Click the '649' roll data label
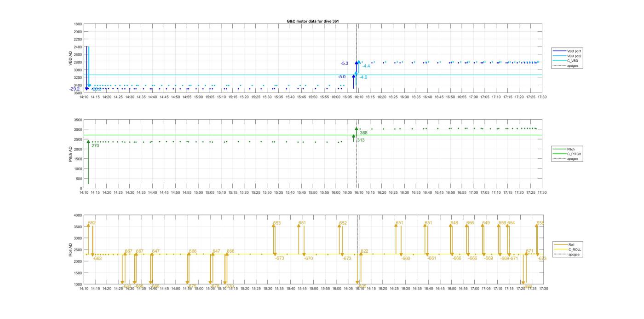 [486, 223]
